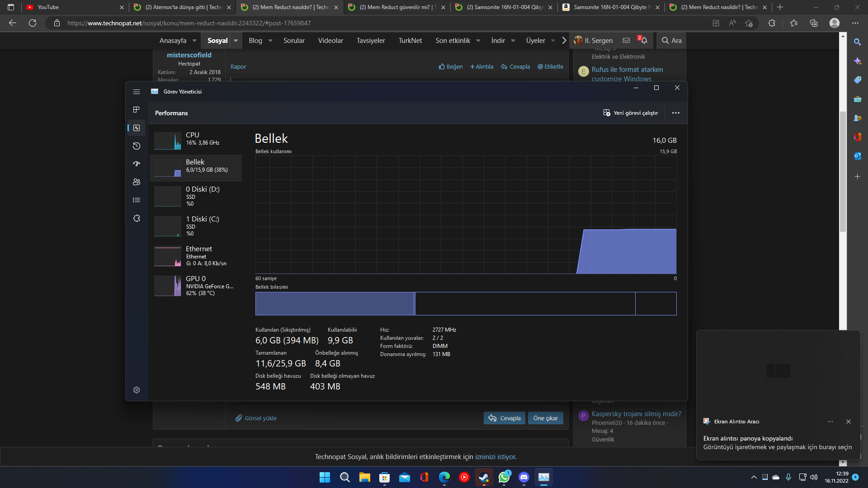Open the Services puzzle sidebar icon
868x488 pixels.
(x=136, y=218)
